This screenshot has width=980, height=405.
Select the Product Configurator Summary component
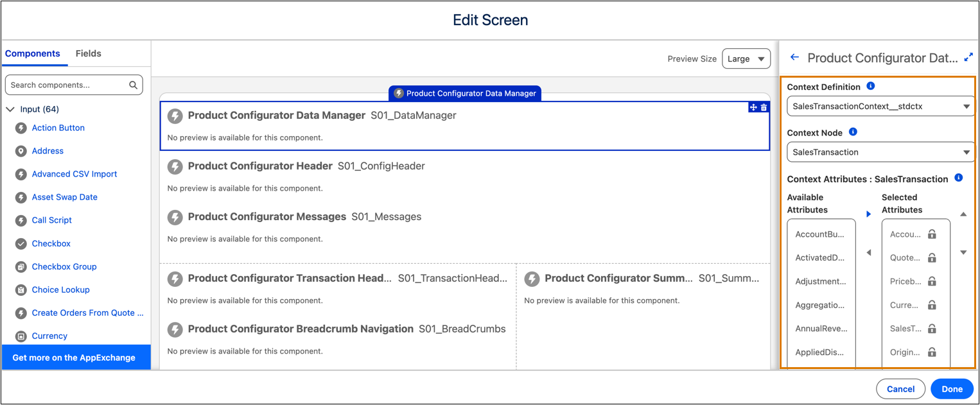click(643, 289)
